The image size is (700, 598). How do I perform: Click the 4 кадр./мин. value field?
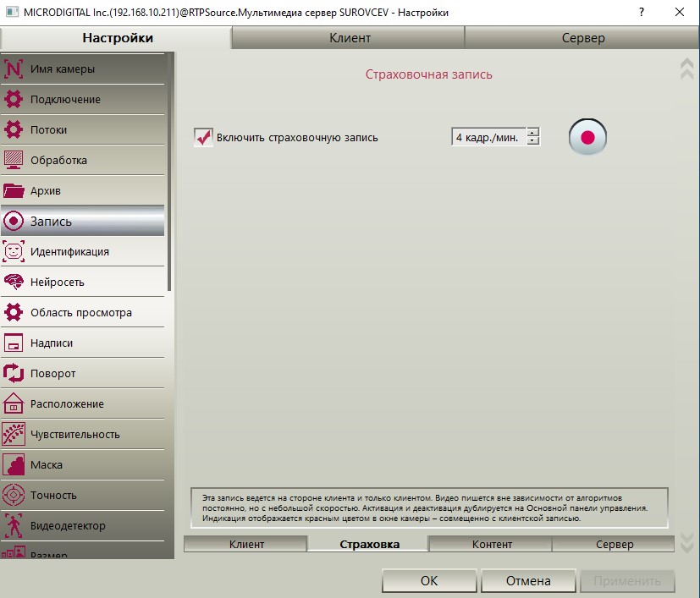489,137
